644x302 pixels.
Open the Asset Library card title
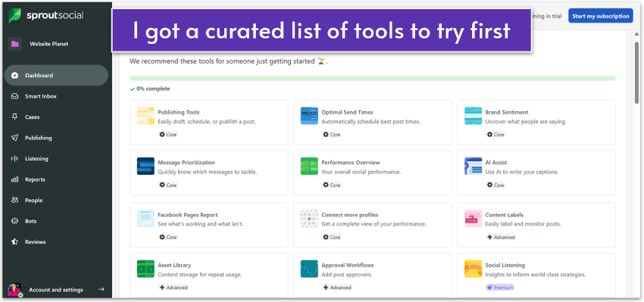pyautogui.click(x=174, y=265)
